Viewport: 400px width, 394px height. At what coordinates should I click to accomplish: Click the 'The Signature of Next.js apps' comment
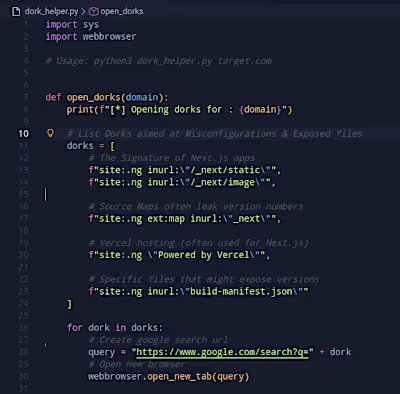(x=172, y=158)
